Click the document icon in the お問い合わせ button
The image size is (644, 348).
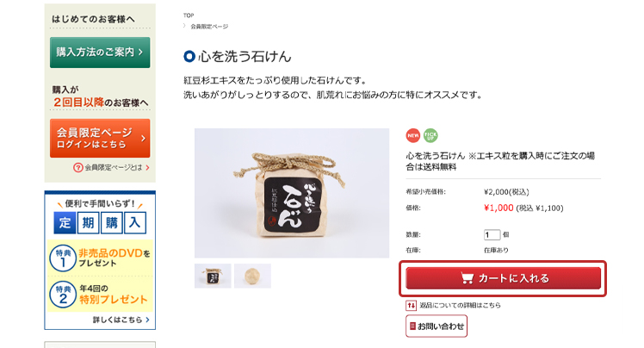[x=412, y=326]
